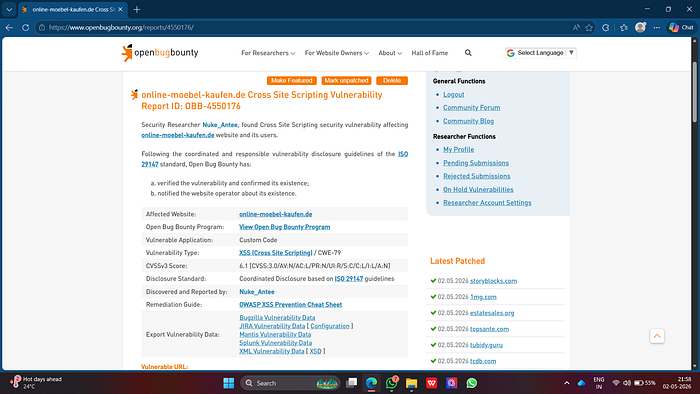Screen dimensions: 700x394
Task: Open browser settings and more menu
Action: [x=656, y=27]
